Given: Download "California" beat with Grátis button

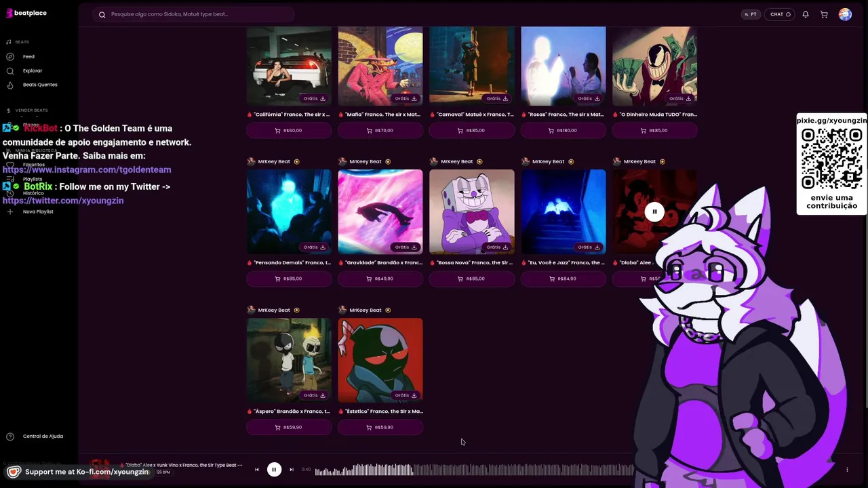Looking at the screenshot, I should coord(315,98).
